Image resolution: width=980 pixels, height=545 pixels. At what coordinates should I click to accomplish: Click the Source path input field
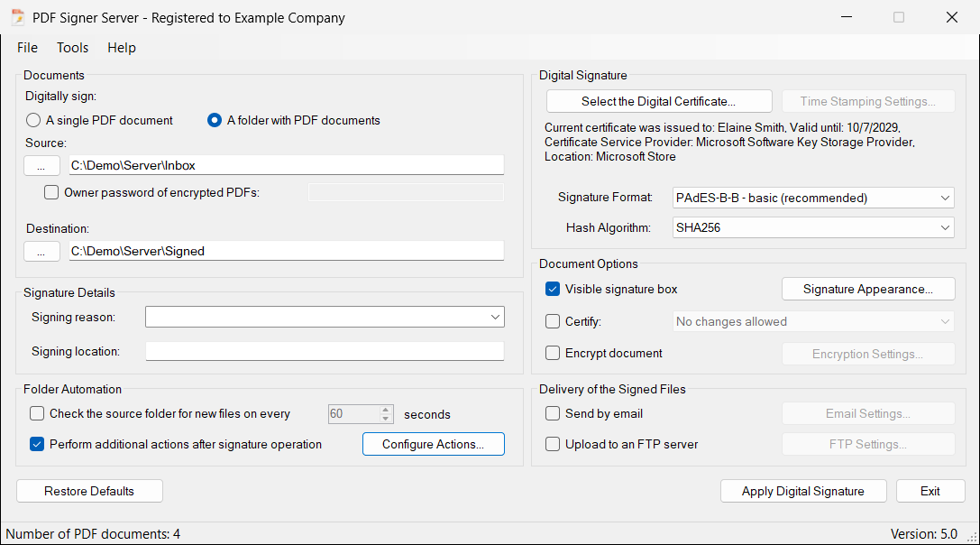[x=287, y=165]
